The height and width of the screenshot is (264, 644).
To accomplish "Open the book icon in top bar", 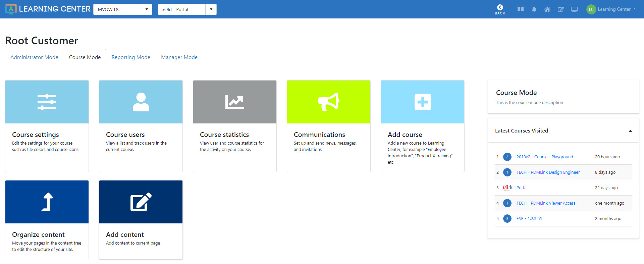I will (521, 9).
